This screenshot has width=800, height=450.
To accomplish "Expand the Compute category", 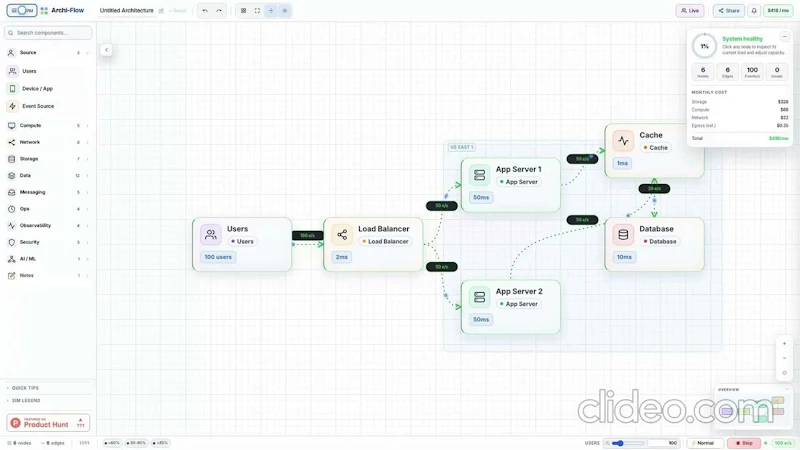I will (x=48, y=126).
